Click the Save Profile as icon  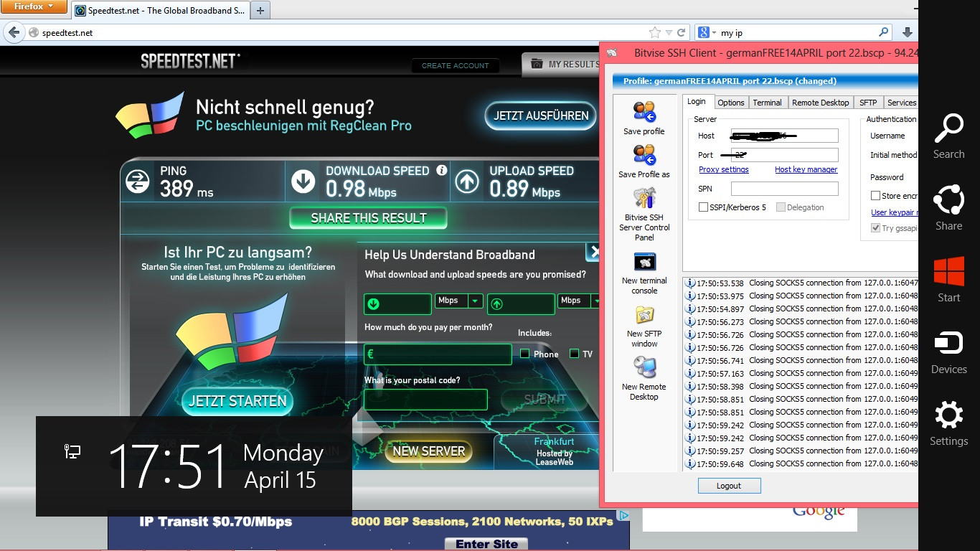644,155
